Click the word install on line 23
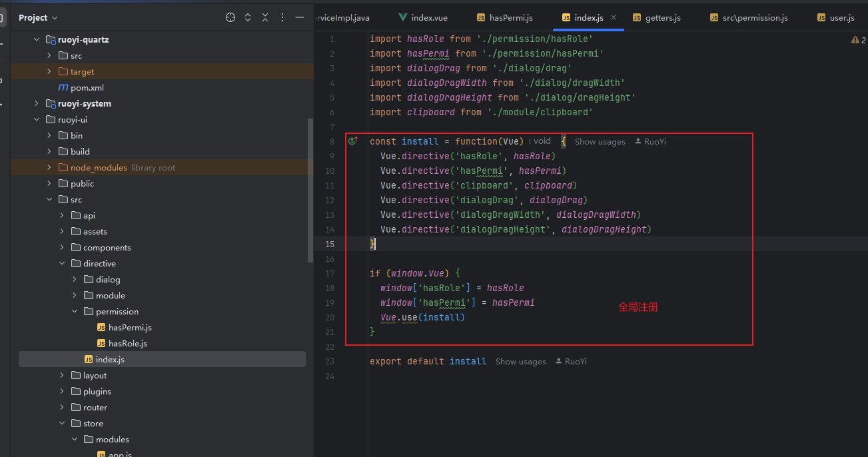This screenshot has width=868, height=457. click(468, 361)
